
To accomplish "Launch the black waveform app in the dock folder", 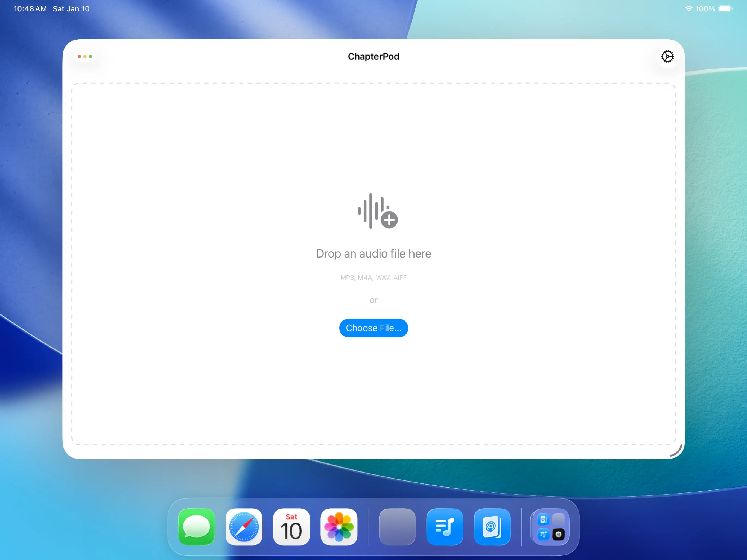I will pos(559,534).
